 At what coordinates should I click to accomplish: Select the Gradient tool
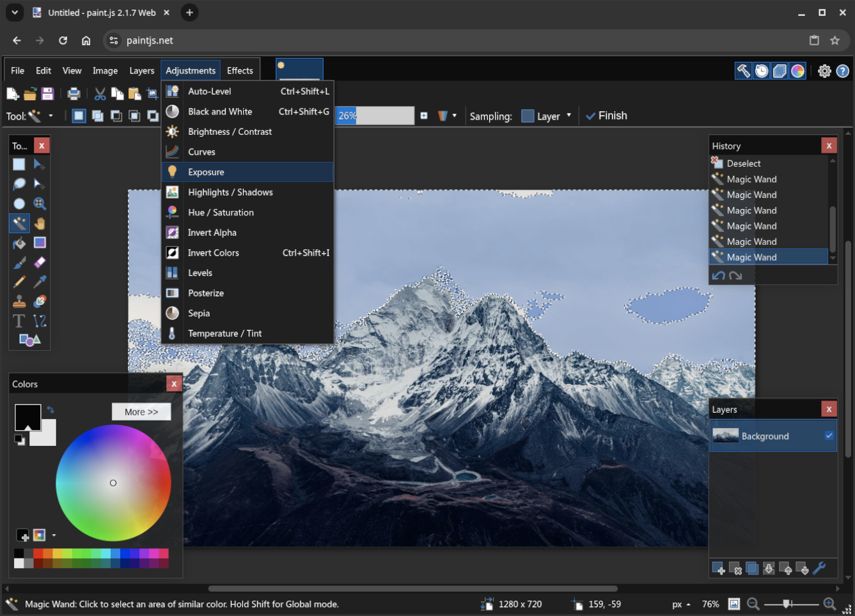pos(40,243)
